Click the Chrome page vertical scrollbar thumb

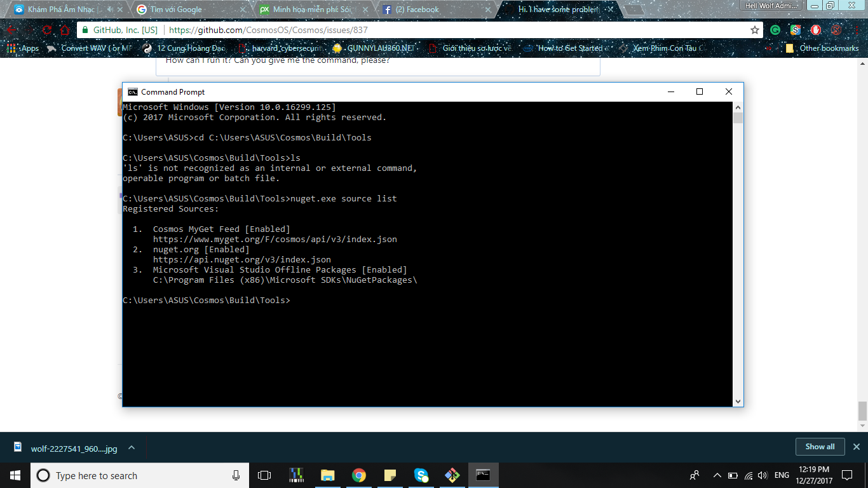862,410
